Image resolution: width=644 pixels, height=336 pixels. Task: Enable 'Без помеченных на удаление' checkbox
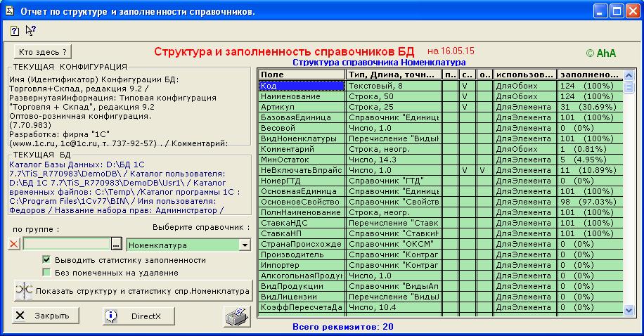click(x=46, y=272)
